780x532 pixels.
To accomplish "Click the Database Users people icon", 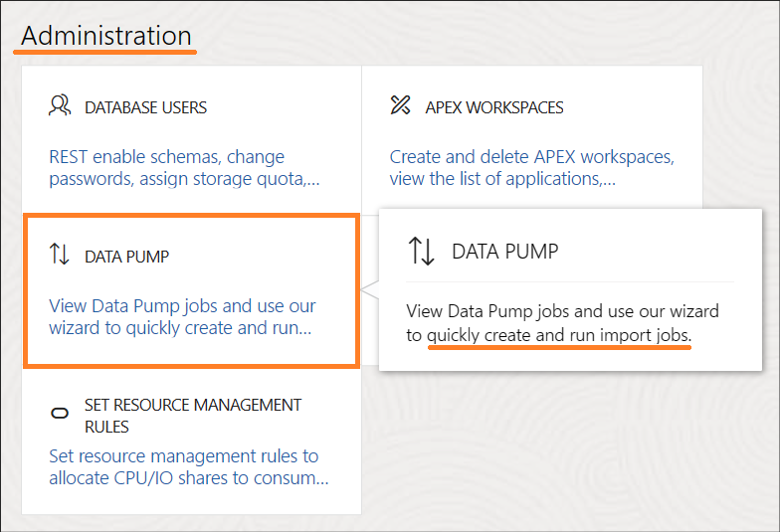I will point(60,105).
